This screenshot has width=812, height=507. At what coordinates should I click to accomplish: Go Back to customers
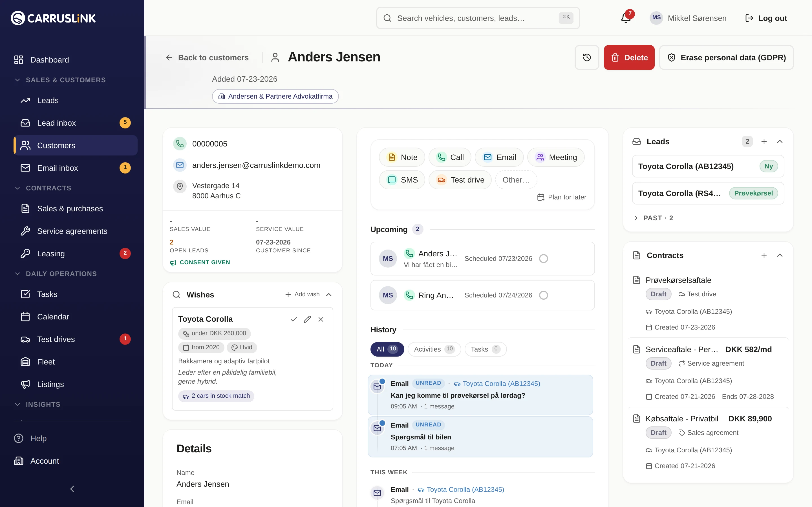pyautogui.click(x=207, y=57)
